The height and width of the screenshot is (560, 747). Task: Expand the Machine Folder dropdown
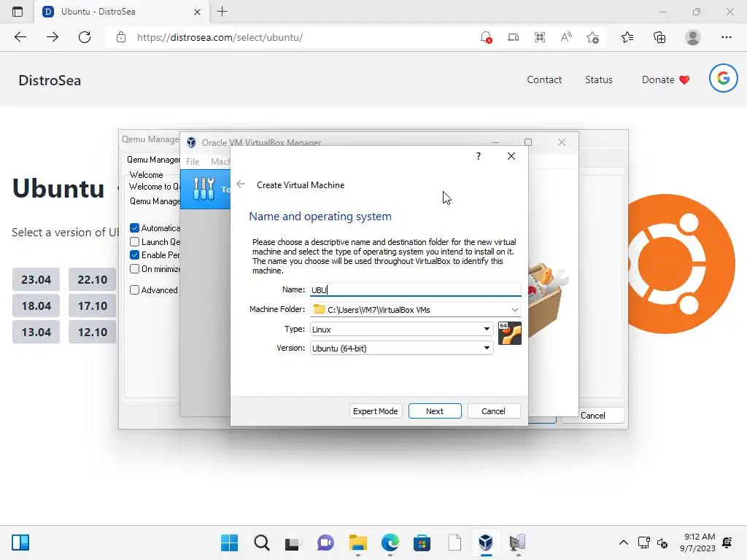514,309
